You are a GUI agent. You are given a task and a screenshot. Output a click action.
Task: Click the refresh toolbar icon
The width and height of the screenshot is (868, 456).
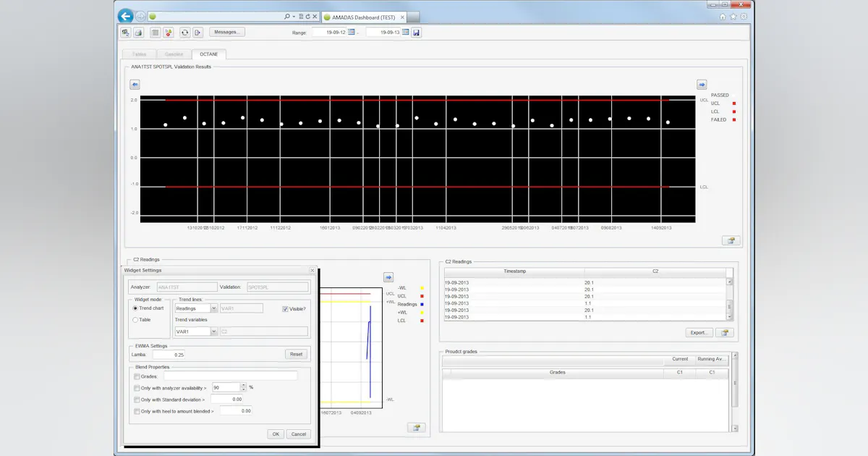click(x=185, y=32)
